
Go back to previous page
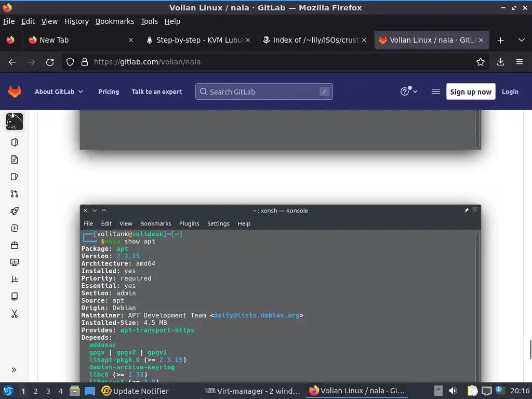click(x=12, y=62)
